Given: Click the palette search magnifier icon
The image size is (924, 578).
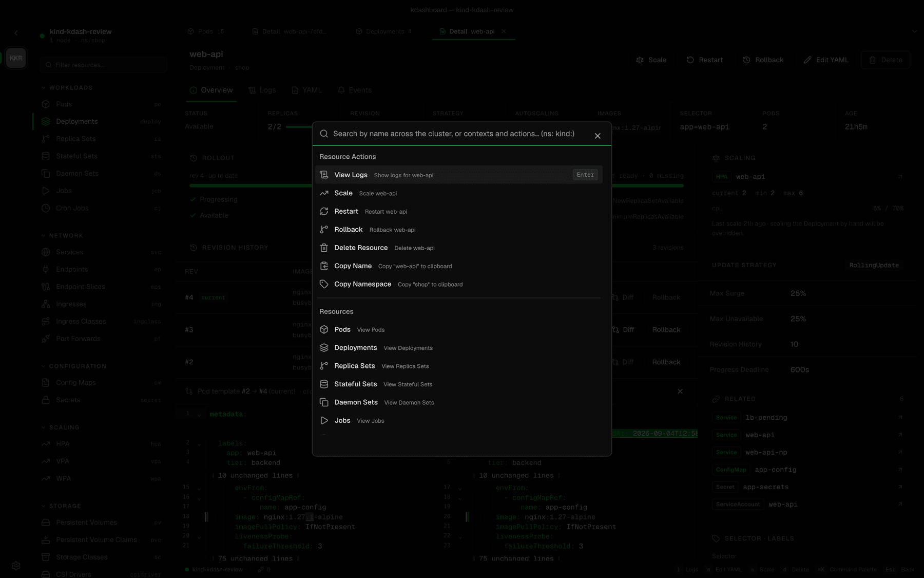Looking at the screenshot, I should 324,134.
